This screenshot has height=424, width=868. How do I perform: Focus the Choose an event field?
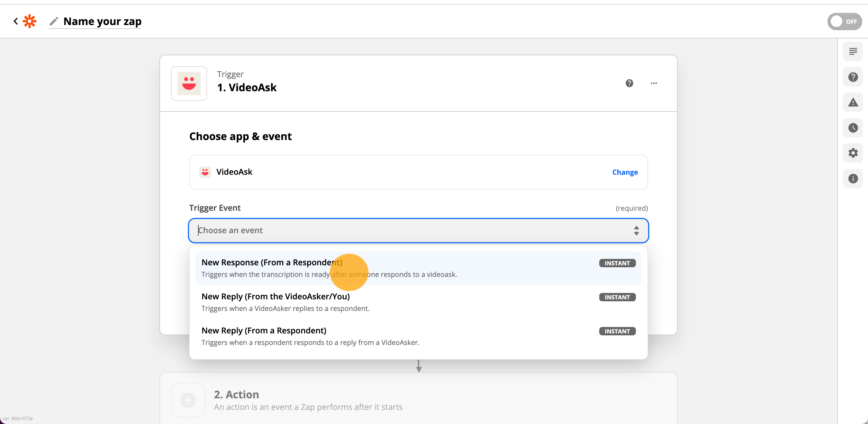pyautogui.click(x=419, y=230)
